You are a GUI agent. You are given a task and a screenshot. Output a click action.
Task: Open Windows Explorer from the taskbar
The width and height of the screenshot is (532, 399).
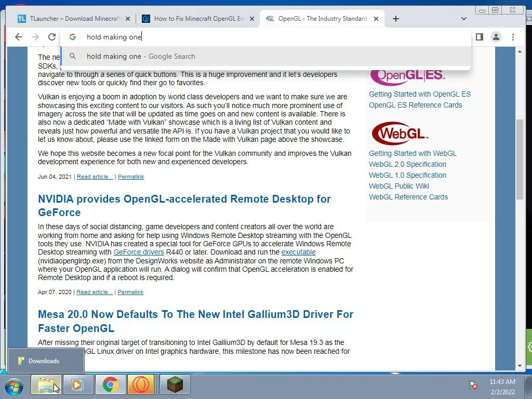tap(46, 385)
